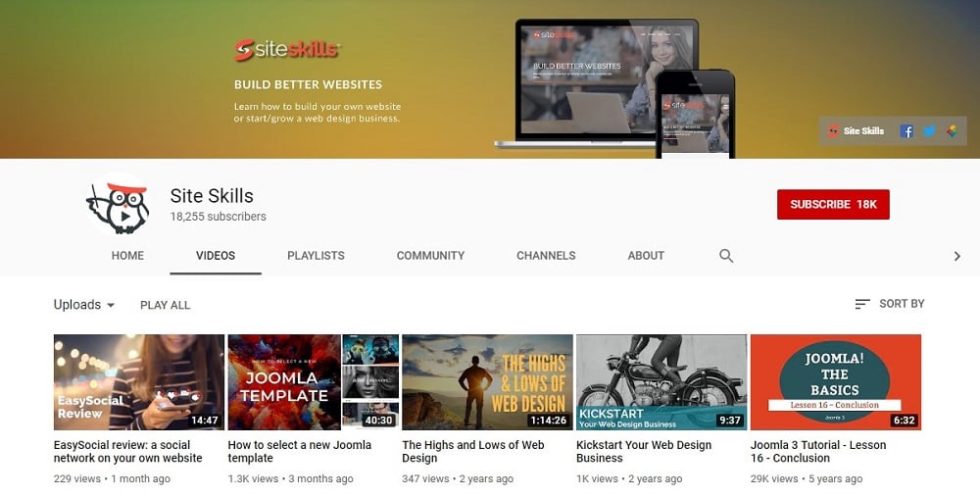Screen dimensions: 980x497
Task: Open the Facebook link in the banner
Action: click(x=906, y=131)
